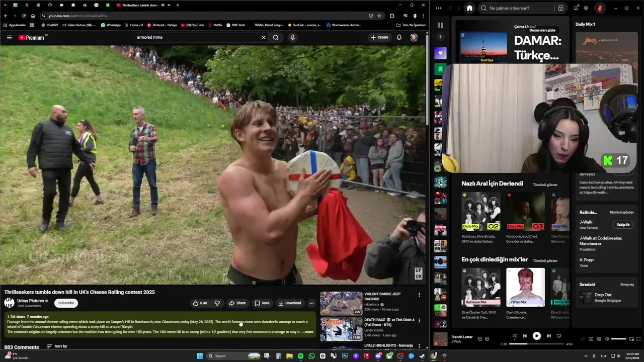Image resolution: width=644 pixels, height=362 pixels.
Task: Open Pinterest - Türkiye bookmark
Action: [x=162, y=25]
